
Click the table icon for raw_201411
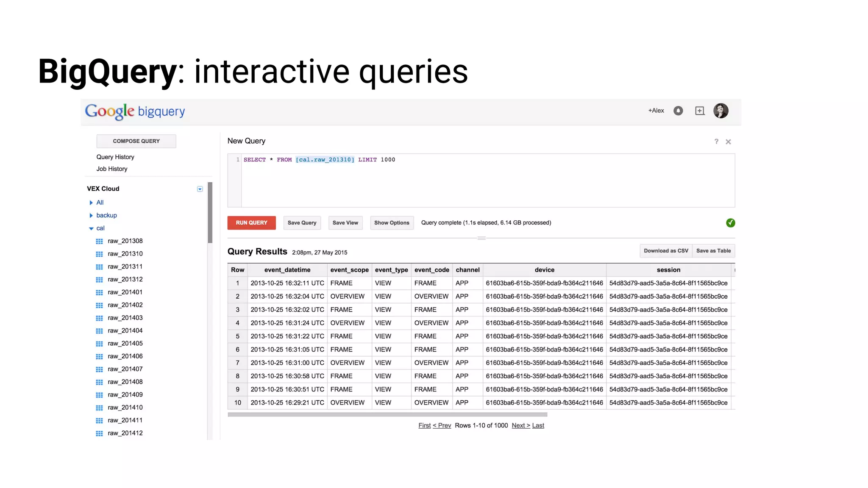[x=100, y=421]
